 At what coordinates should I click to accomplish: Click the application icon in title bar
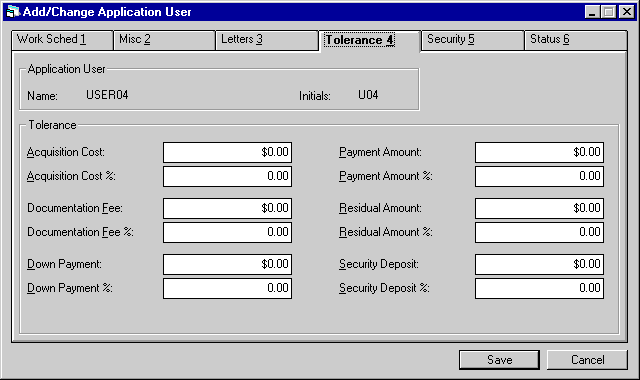13,11
